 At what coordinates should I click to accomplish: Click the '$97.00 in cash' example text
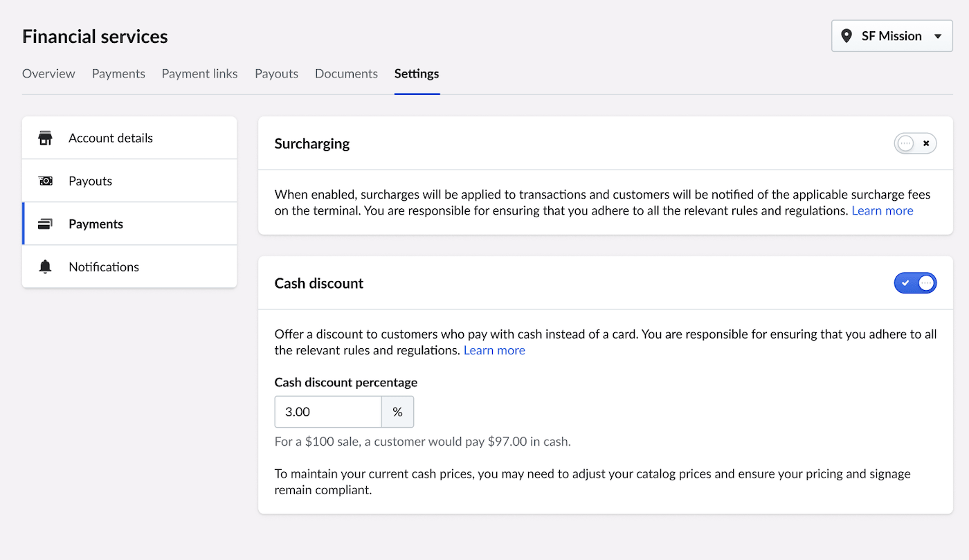[x=529, y=441]
